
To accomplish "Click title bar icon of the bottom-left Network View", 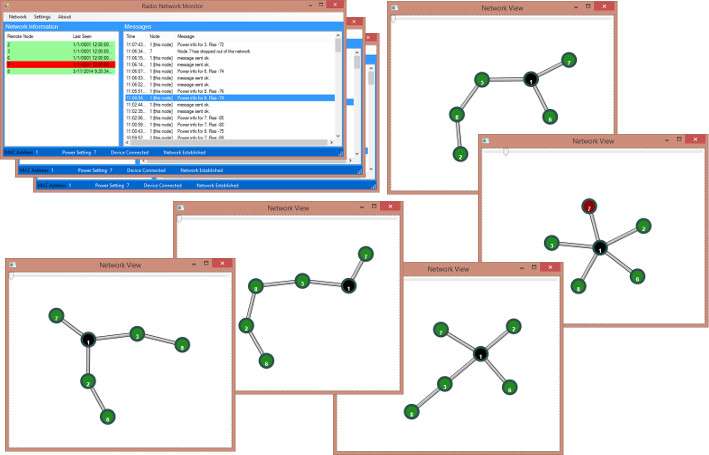I will (x=13, y=265).
